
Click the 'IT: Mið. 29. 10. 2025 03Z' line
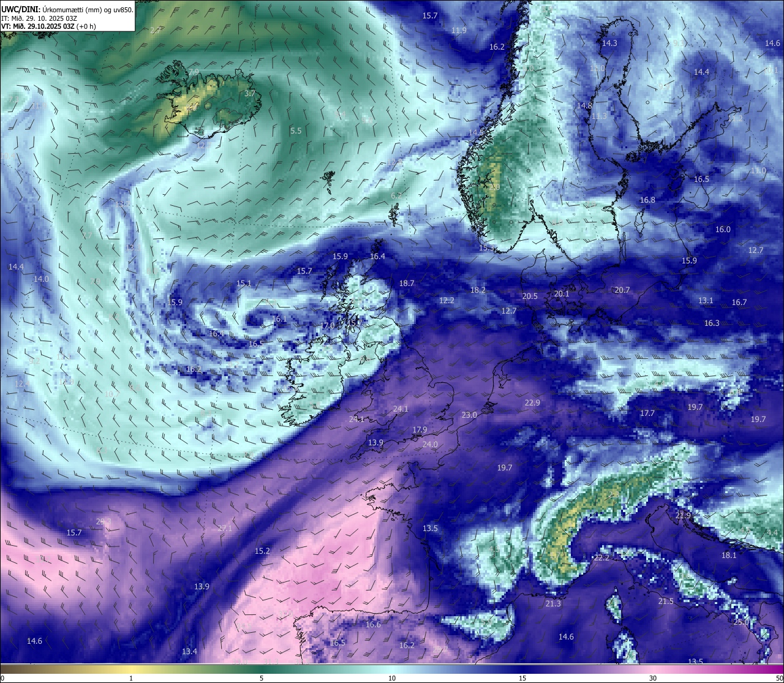point(39,18)
